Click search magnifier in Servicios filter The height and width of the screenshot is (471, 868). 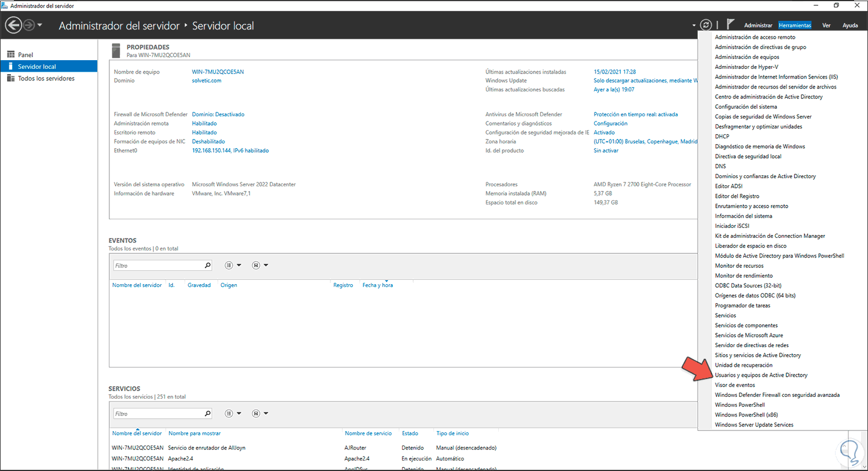pyautogui.click(x=208, y=414)
